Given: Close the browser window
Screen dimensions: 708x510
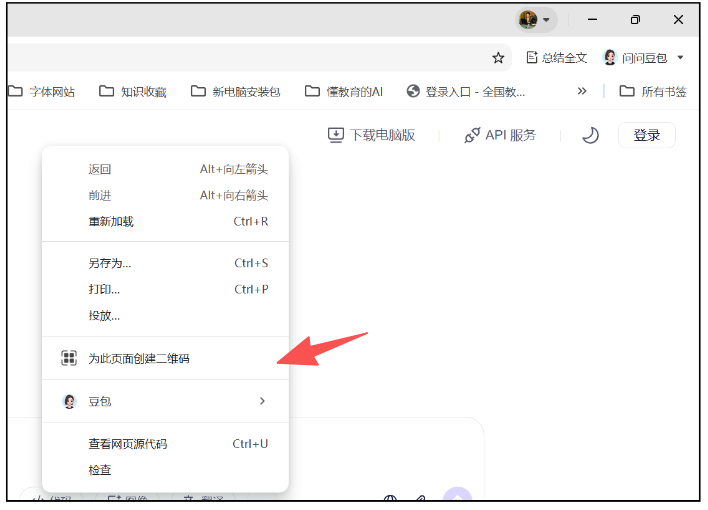Looking at the screenshot, I should click(678, 20).
